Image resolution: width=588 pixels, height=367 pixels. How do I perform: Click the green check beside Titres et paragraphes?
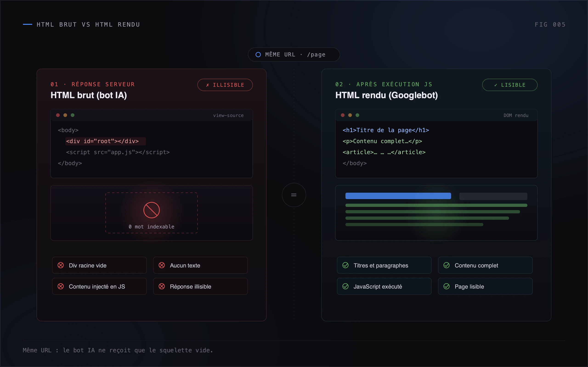(345, 265)
